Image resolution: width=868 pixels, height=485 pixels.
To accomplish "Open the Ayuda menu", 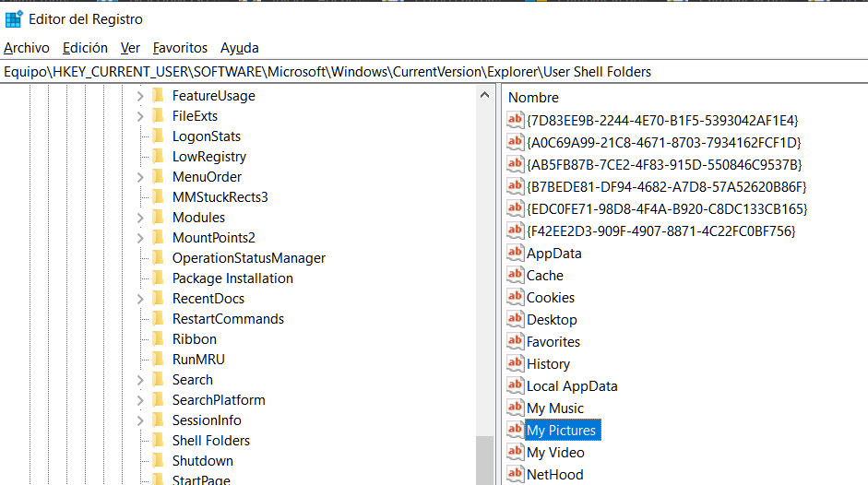I will pyautogui.click(x=240, y=48).
